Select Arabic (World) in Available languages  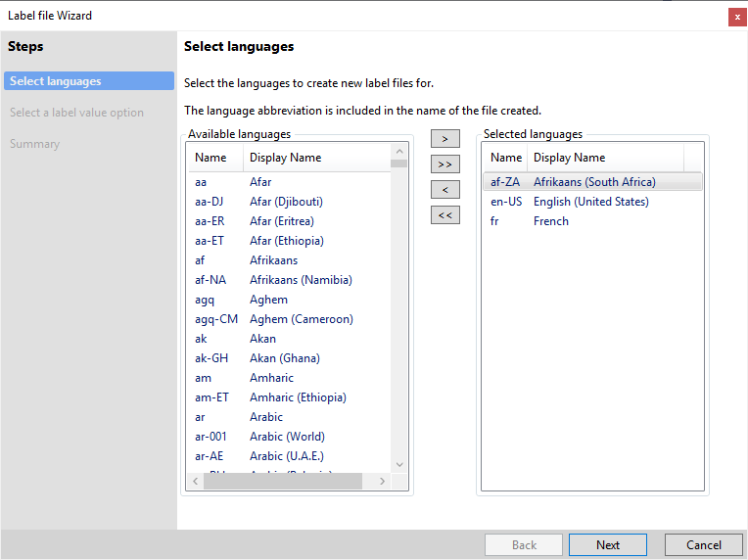point(287,437)
